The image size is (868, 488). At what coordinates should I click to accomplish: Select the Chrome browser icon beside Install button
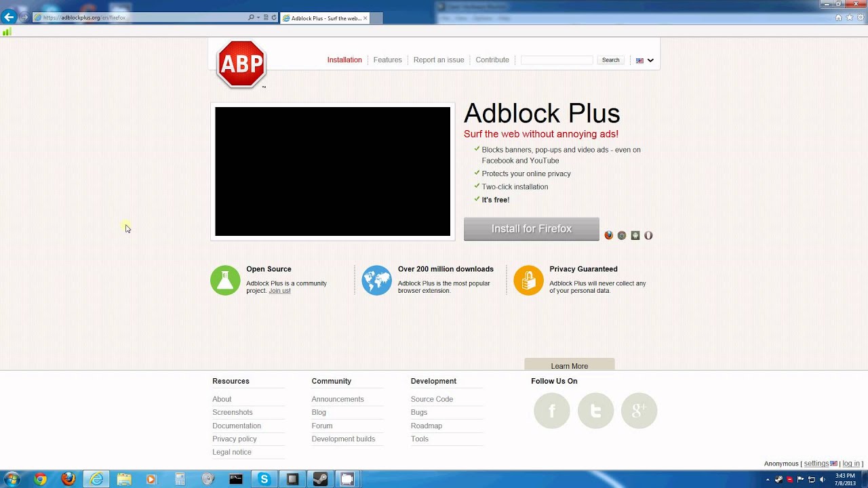622,235
